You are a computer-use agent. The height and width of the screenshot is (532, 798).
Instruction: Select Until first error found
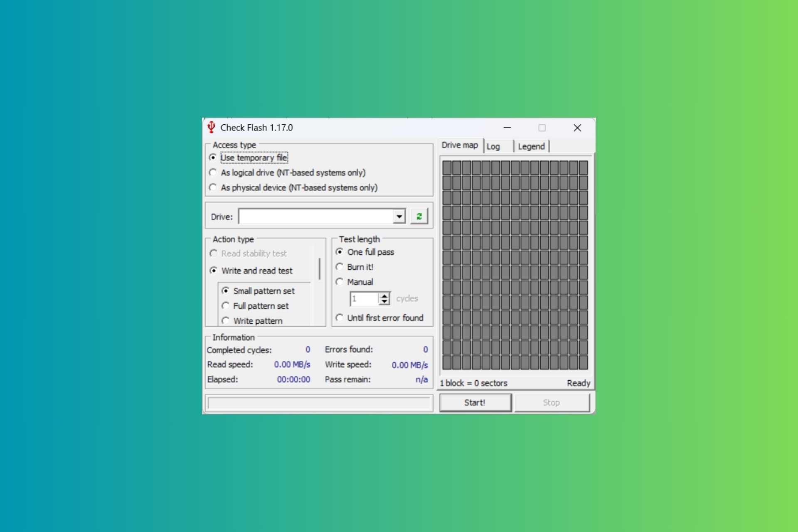[x=340, y=318]
